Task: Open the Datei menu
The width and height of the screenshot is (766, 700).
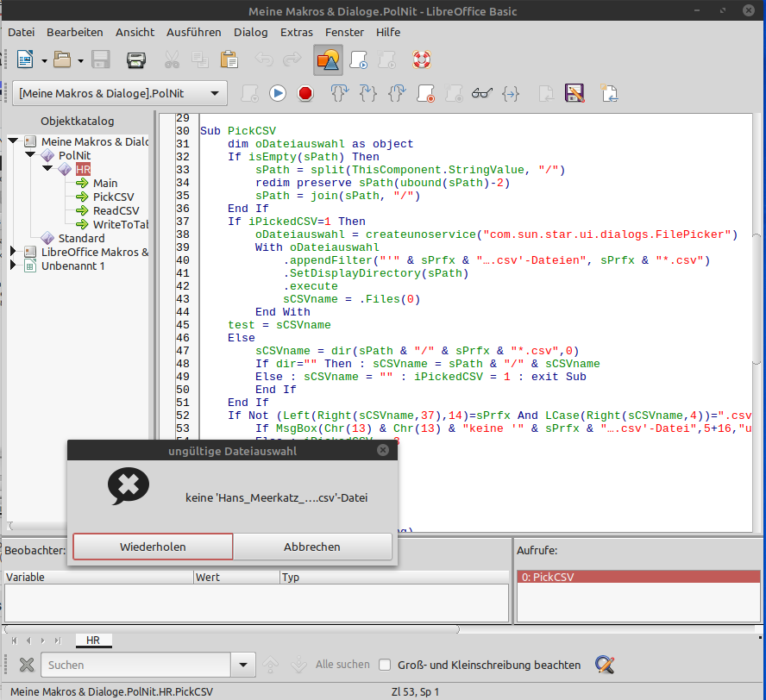Action: [x=22, y=32]
